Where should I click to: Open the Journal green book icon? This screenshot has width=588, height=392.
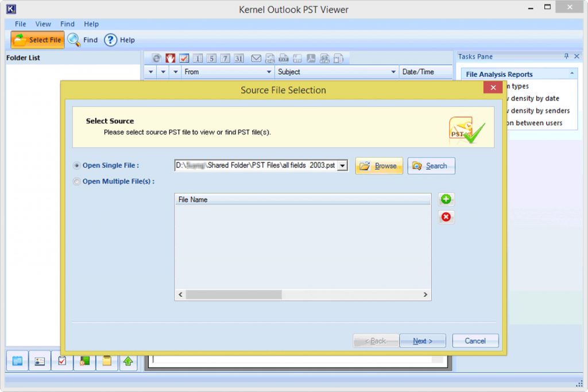coord(84,361)
